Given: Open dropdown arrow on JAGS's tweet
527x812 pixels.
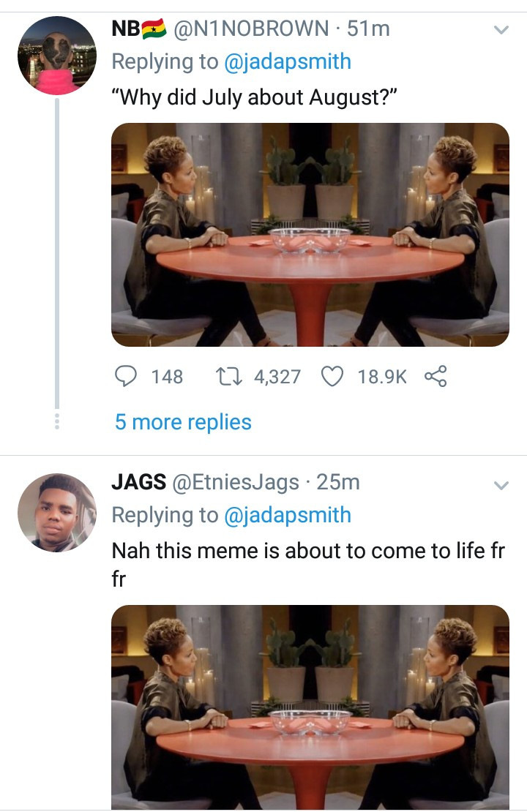Looking at the screenshot, I should click(501, 485).
